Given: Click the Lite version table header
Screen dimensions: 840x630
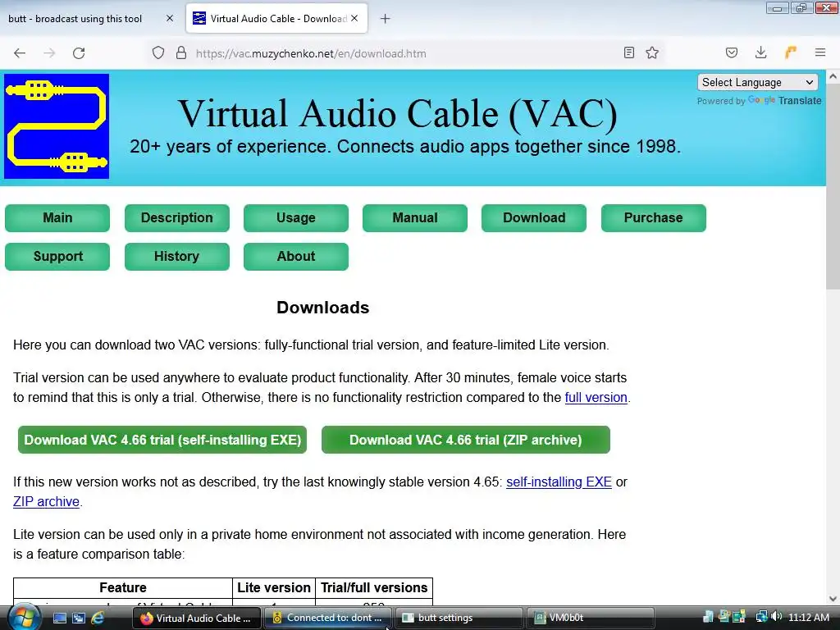Looking at the screenshot, I should [x=274, y=587].
